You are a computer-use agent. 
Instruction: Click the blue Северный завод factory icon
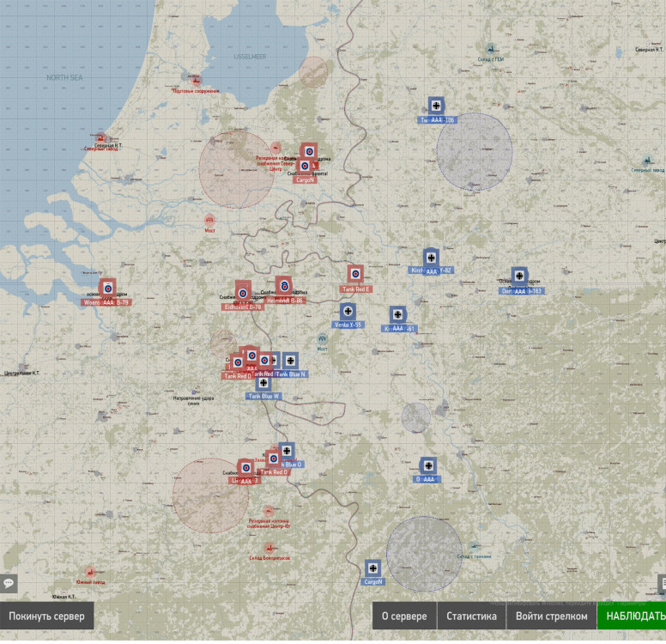pos(648,161)
